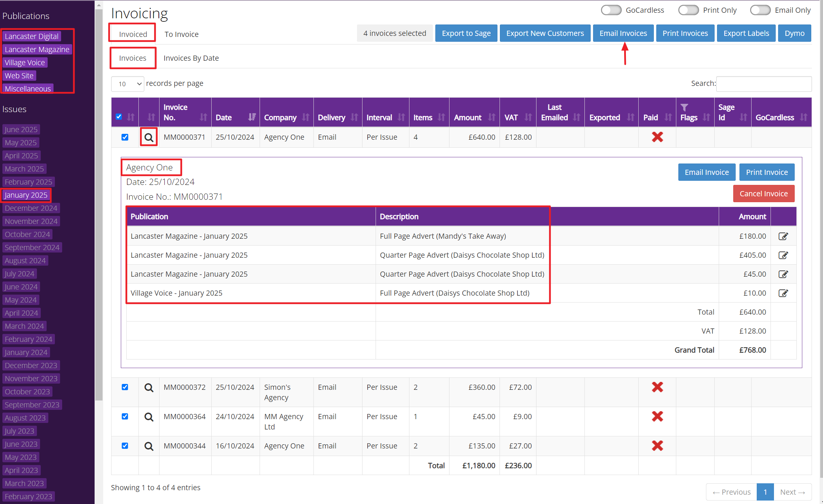Click the Flags filter funnel icon
The image size is (823, 504).
tap(684, 107)
